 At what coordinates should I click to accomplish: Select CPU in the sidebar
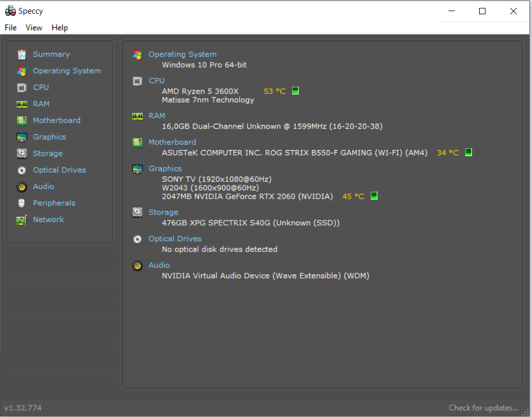click(41, 87)
